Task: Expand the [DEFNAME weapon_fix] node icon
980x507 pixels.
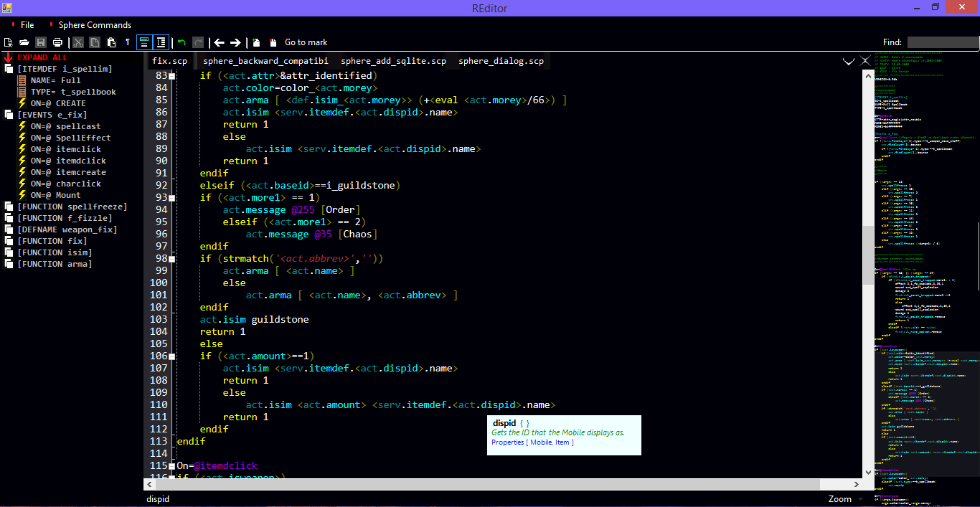Action: coord(9,229)
